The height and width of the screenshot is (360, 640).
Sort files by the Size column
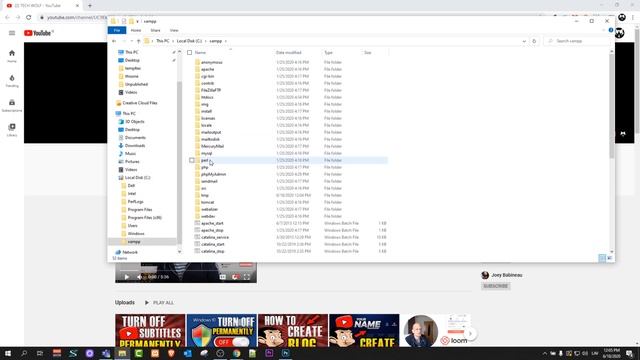[368, 53]
